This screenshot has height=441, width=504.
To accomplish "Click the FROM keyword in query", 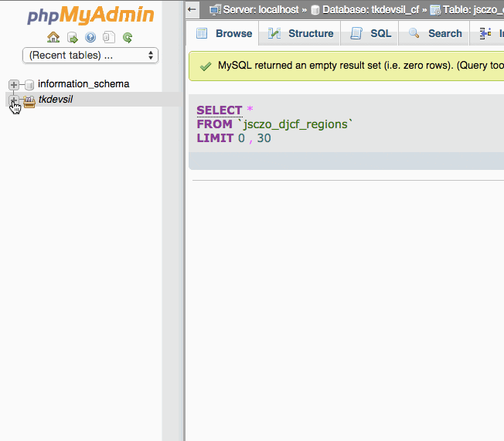I will click(214, 124).
